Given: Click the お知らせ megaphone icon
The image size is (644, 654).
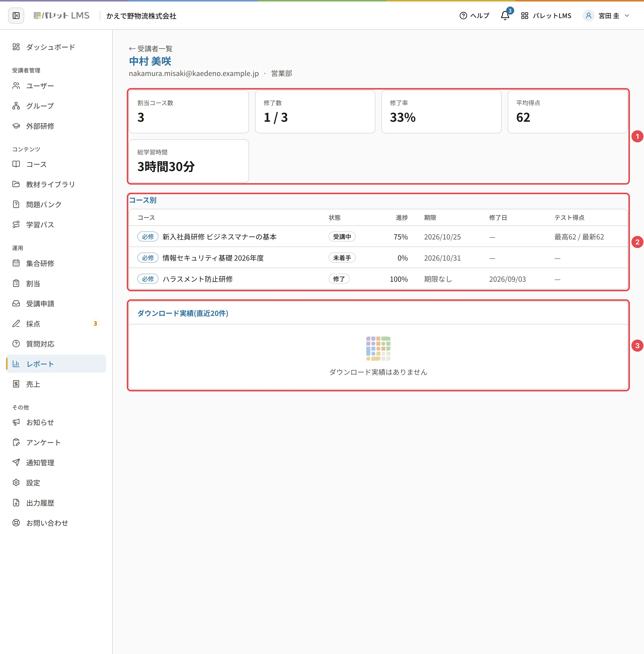Looking at the screenshot, I should 16,422.
